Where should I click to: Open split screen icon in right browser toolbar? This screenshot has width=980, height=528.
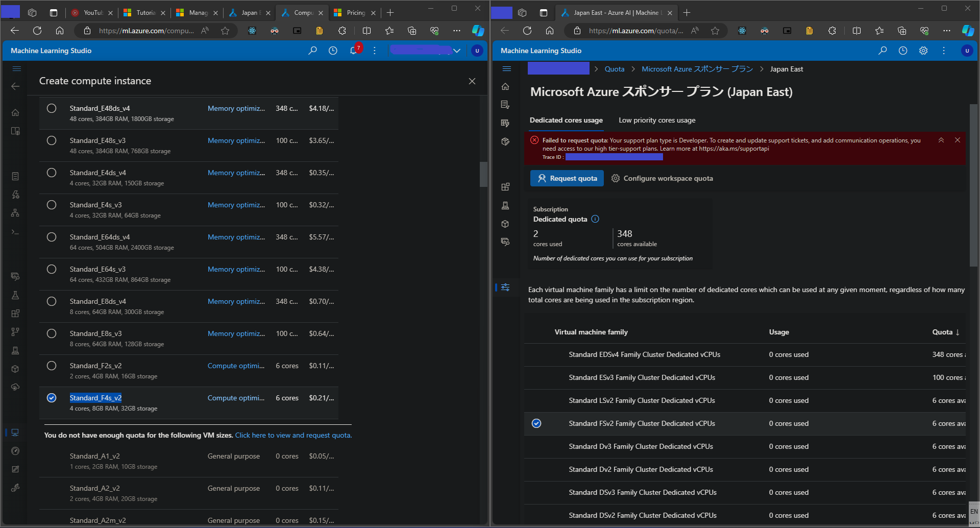(x=856, y=31)
